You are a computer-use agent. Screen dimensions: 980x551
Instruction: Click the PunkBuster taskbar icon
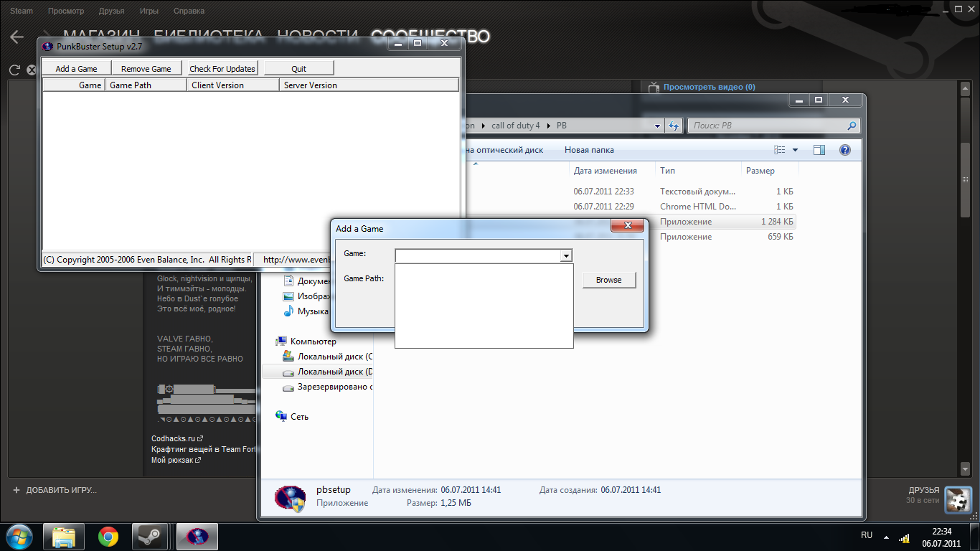pyautogui.click(x=197, y=537)
